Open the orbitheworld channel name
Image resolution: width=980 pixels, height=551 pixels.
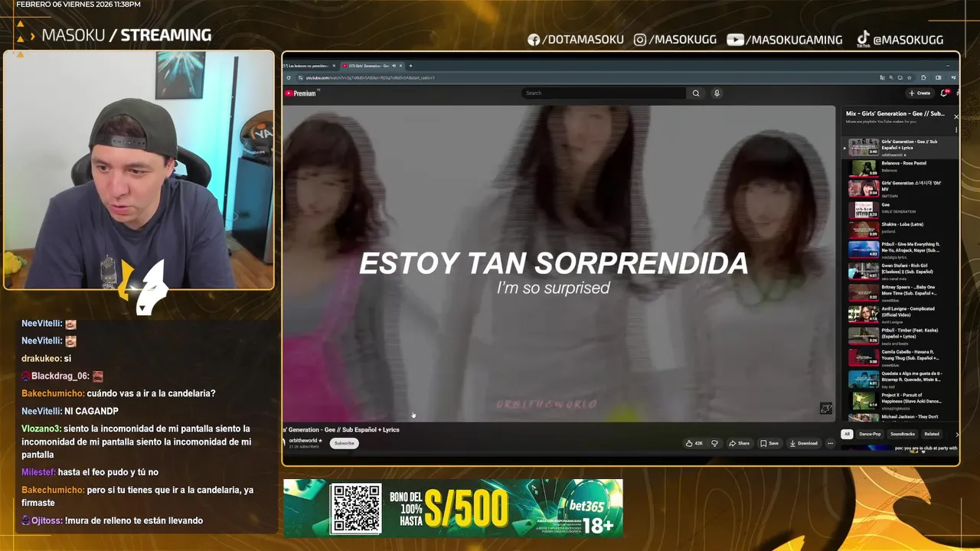[302, 441]
